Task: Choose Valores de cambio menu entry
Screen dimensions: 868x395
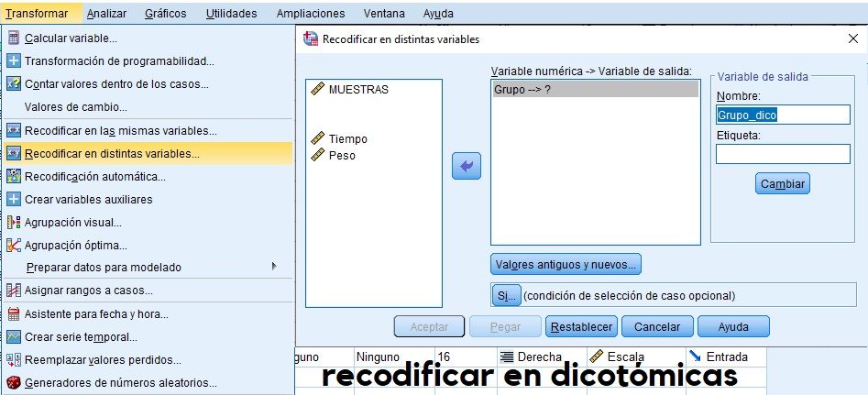Action: click(76, 107)
